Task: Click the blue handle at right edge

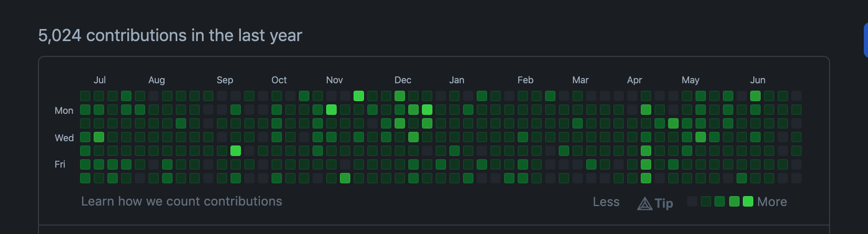Action: pyautogui.click(x=866, y=40)
